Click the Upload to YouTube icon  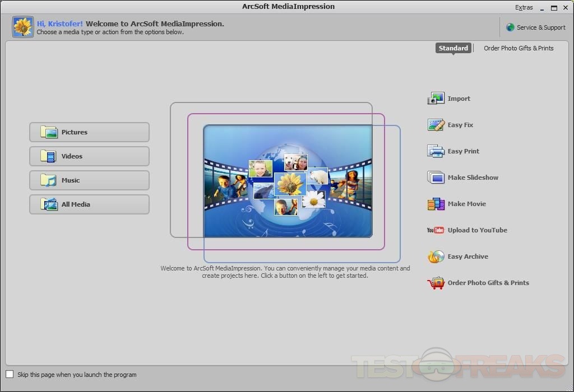pos(434,230)
